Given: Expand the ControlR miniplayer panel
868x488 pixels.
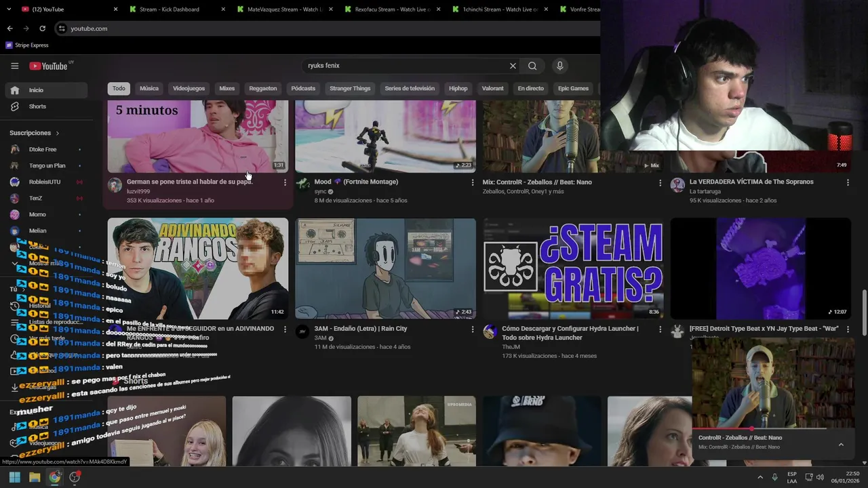Looking at the screenshot, I should tap(841, 445).
